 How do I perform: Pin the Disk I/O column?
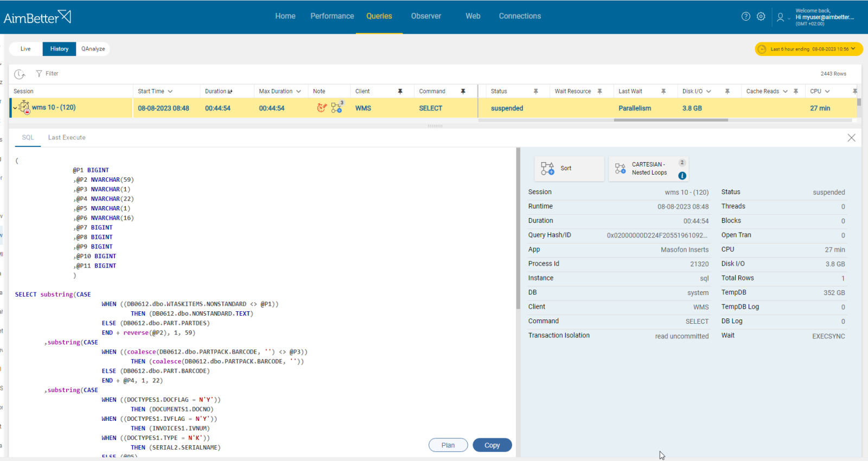[727, 92]
